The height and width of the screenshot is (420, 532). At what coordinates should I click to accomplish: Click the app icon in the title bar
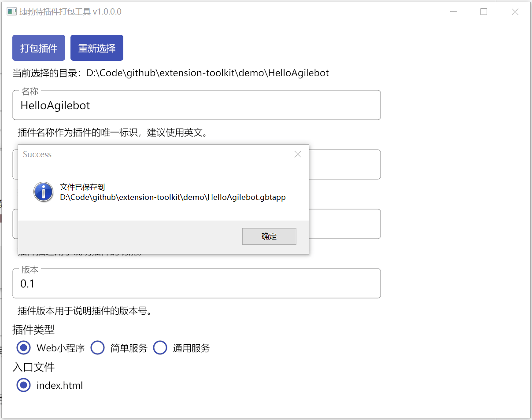[11, 12]
